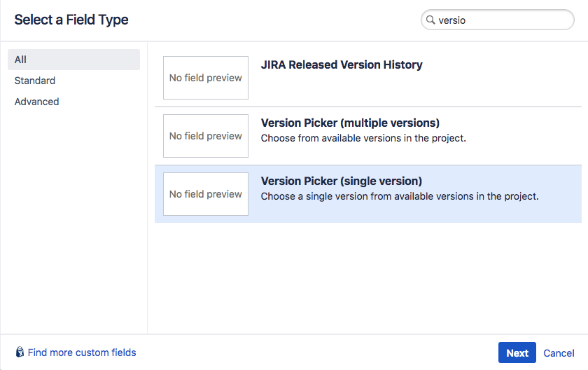Select JIRA Released Version History field type
Viewport: 588px width, 370px height.
[342, 64]
